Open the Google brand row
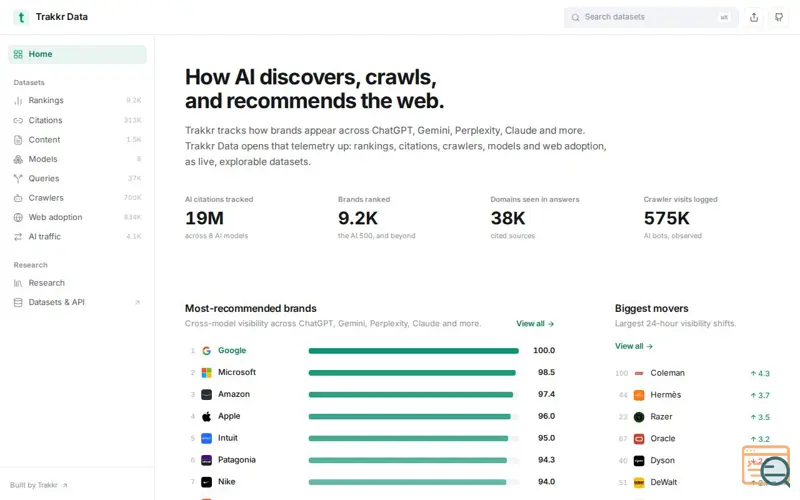The height and width of the screenshot is (500, 800). 372,351
